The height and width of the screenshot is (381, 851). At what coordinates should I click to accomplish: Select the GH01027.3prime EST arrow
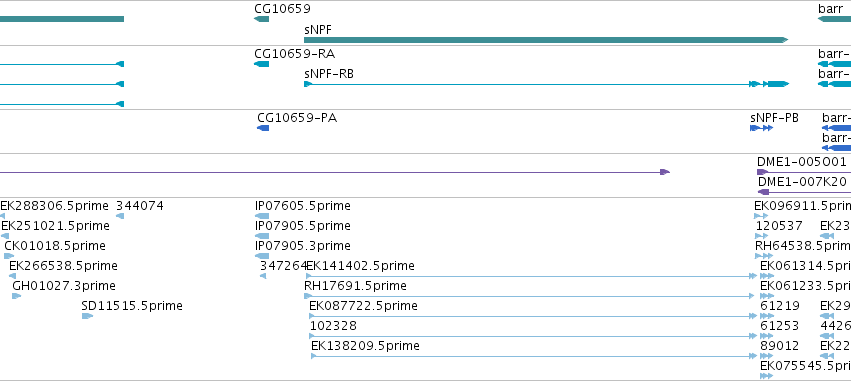[16, 296]
